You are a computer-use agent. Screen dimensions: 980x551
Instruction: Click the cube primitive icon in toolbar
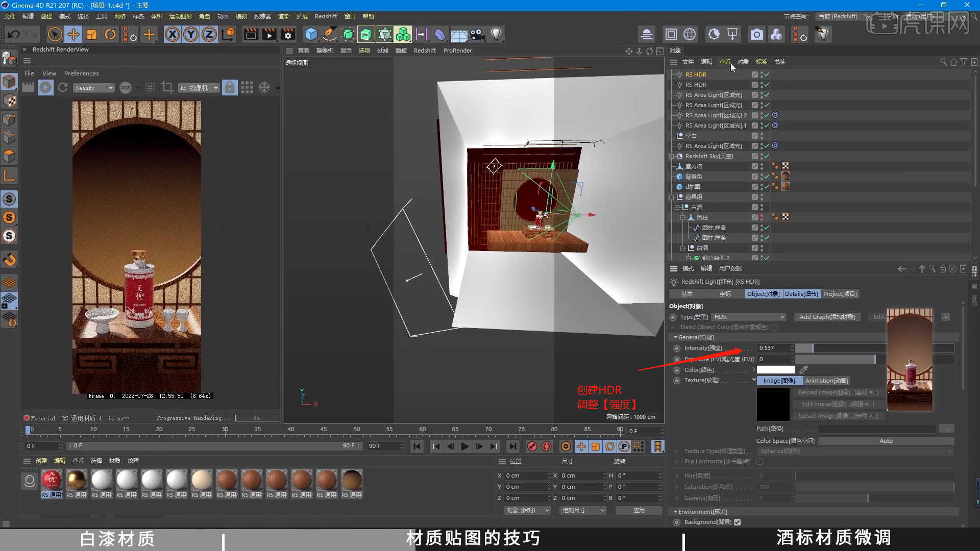(311, 34)
